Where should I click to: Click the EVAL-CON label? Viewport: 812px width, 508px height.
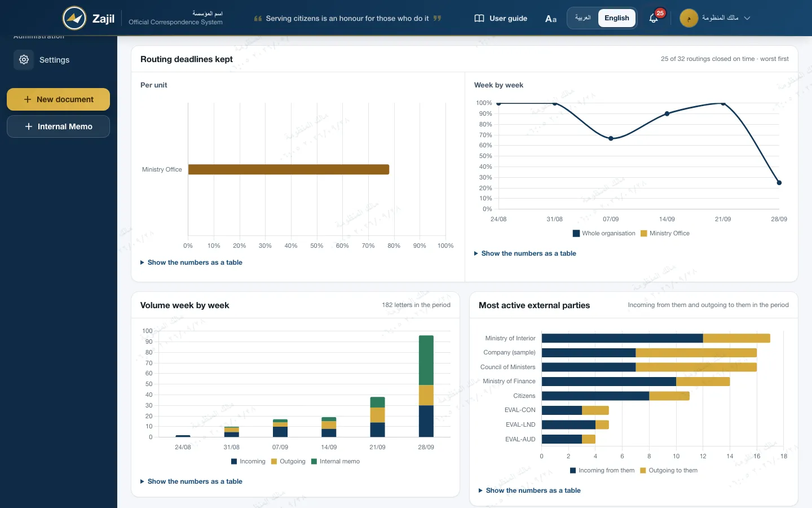tap(520, 410)
